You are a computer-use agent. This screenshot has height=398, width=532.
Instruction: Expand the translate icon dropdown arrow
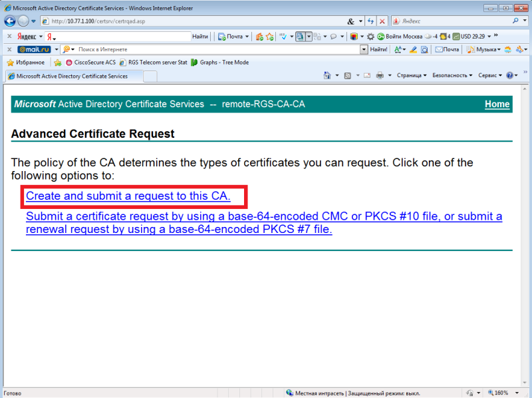tap(309, 37)
